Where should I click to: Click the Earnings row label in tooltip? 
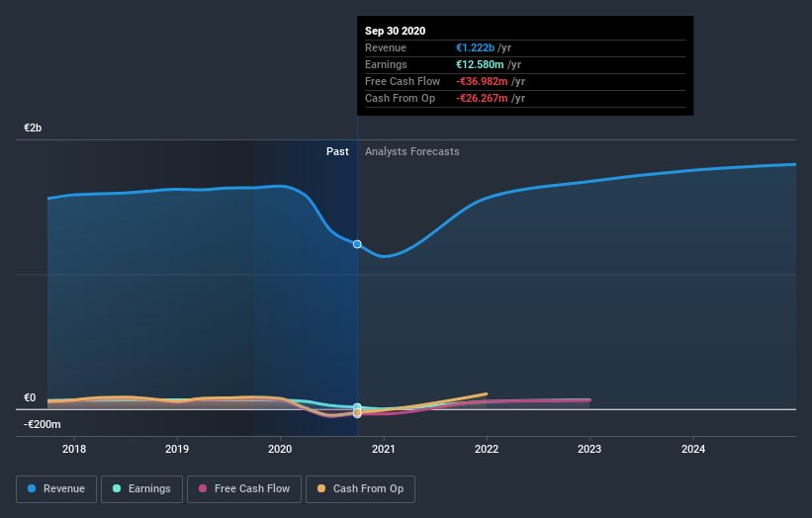386,64
